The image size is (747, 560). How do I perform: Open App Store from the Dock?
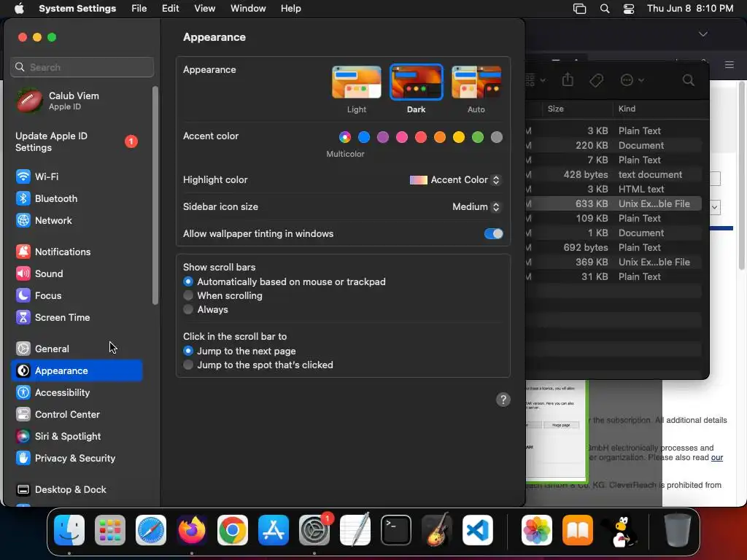pyautogui.click(x=274, y=530)
